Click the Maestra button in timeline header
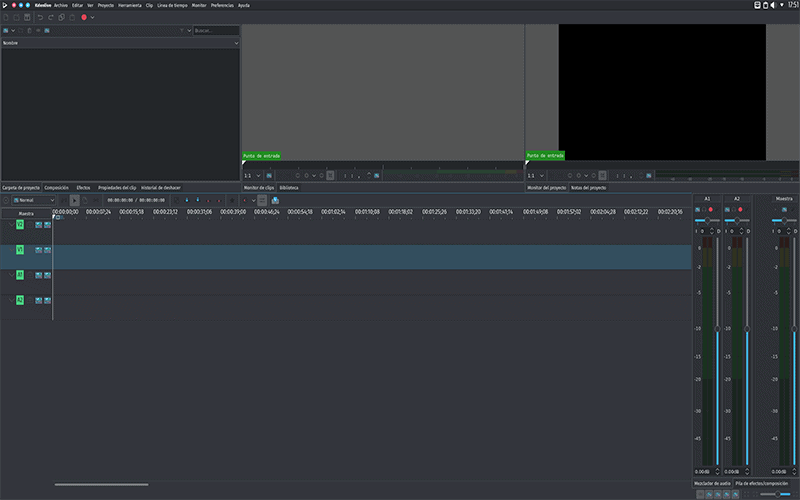 tap(26, 213)
